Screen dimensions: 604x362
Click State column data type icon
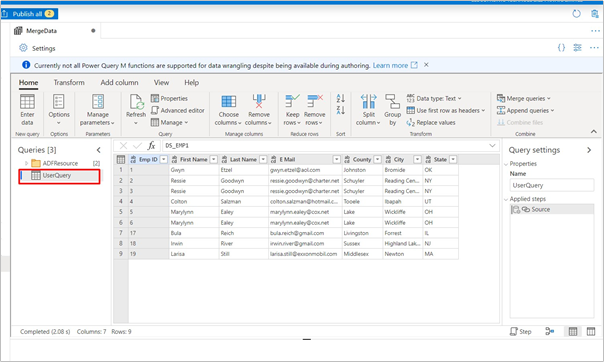pos(428,159)
